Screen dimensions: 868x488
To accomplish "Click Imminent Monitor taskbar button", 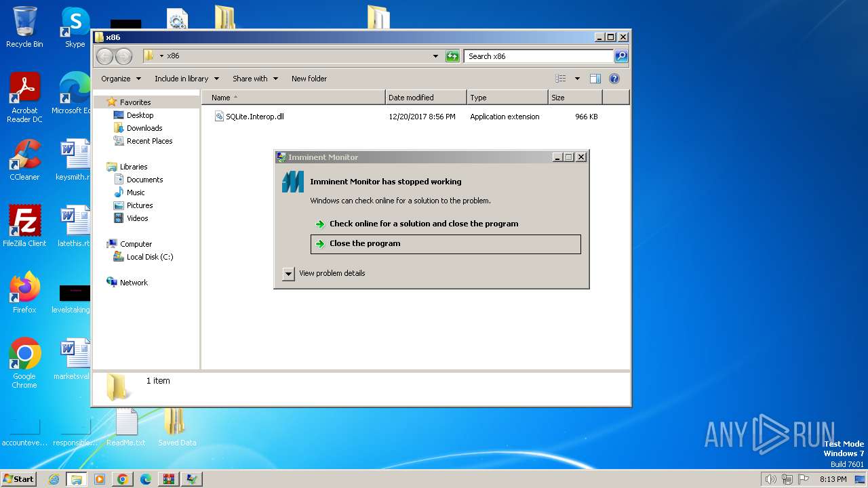I will tap(192, 479).
